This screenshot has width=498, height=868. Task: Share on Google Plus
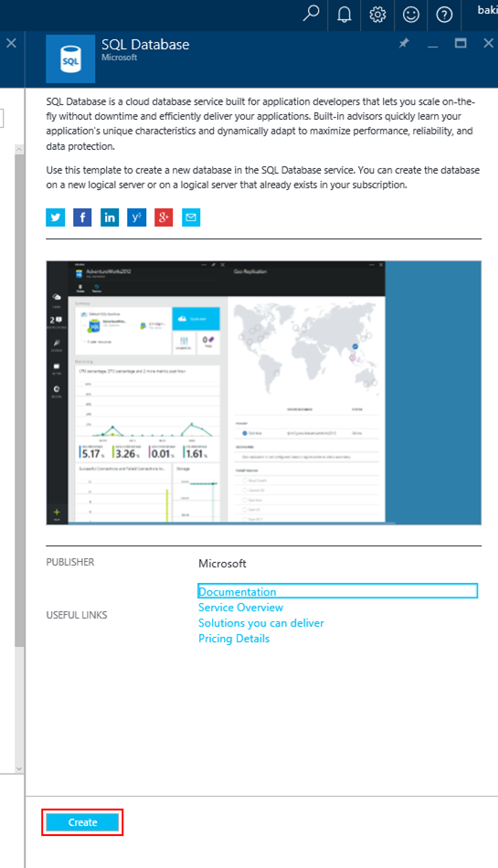click(x=164, y=217)
